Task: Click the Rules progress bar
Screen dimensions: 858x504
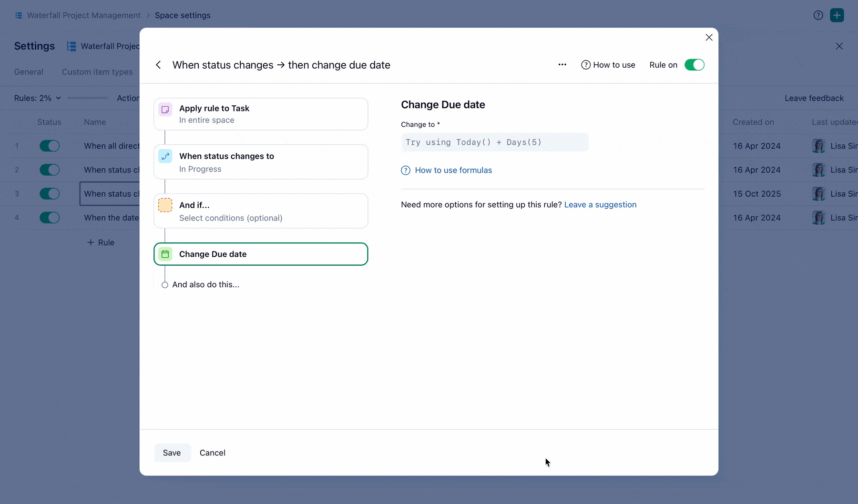Action: [x=88, y=98]
